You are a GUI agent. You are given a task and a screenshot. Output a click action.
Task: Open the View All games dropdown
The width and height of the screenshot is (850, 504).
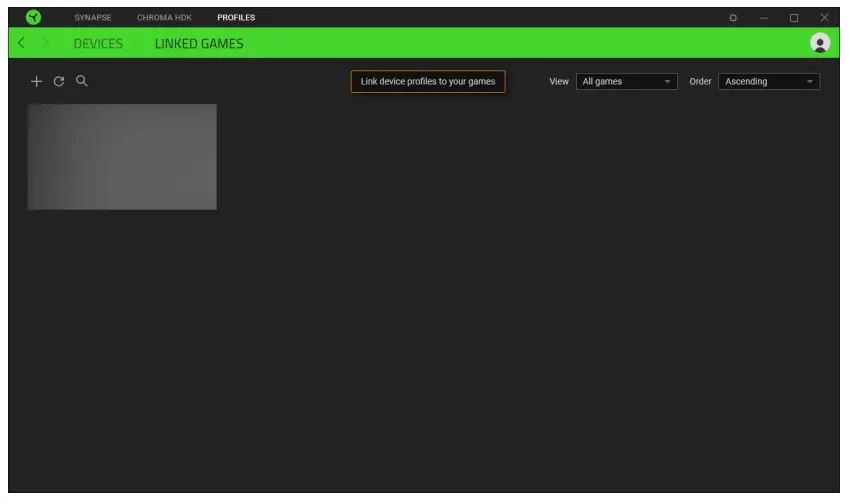(x=626, y=81)
